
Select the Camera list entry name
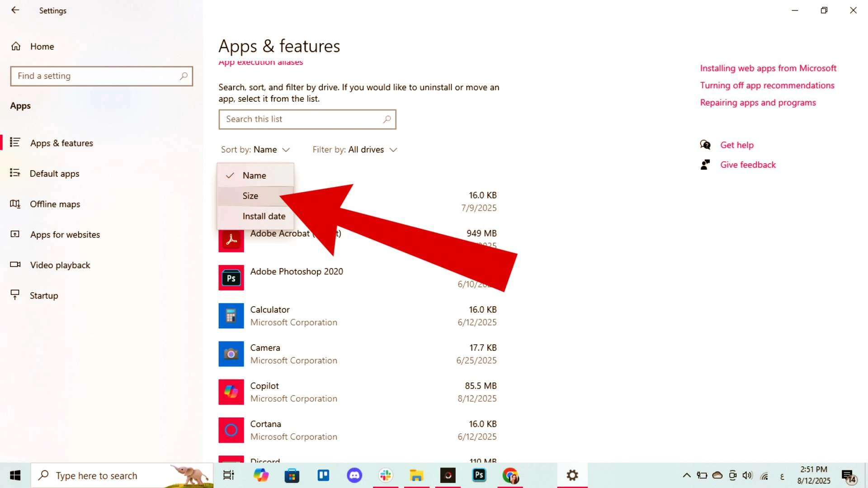click(265, 348)
